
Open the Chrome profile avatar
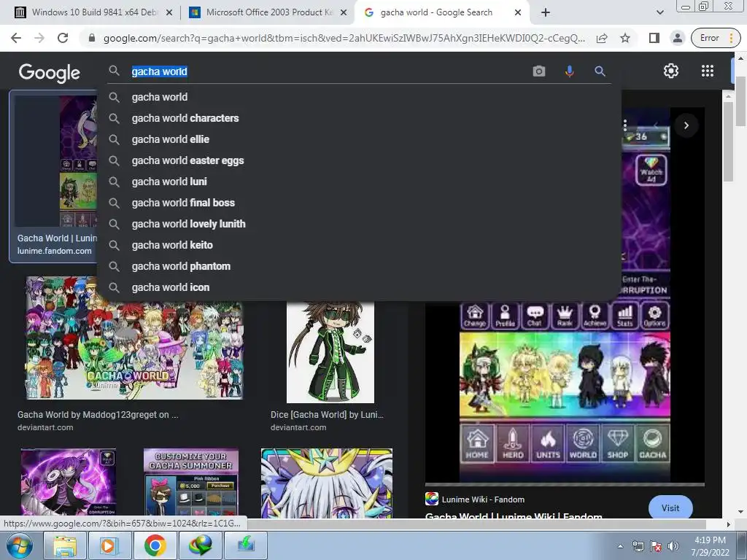click(x=677, y=38)
